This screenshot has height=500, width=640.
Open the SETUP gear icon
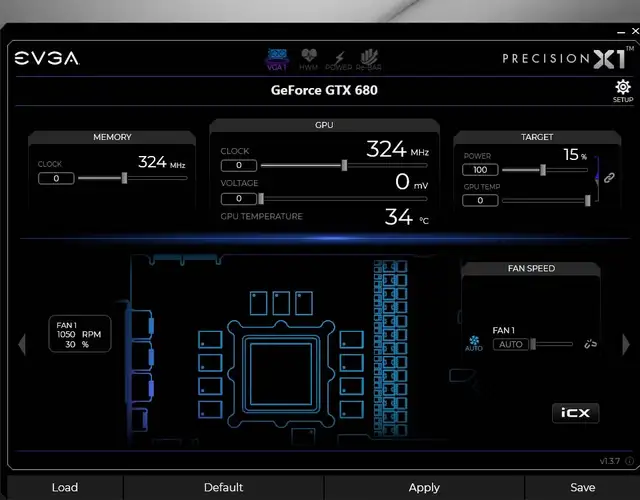[x=622, y=92]
